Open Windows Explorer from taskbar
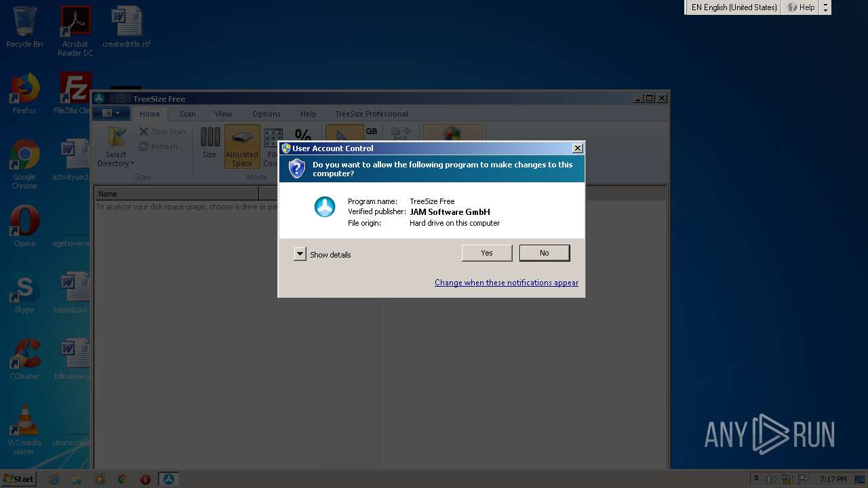The height and width of the screenshot is (488, 868). [x=77, y=479]
